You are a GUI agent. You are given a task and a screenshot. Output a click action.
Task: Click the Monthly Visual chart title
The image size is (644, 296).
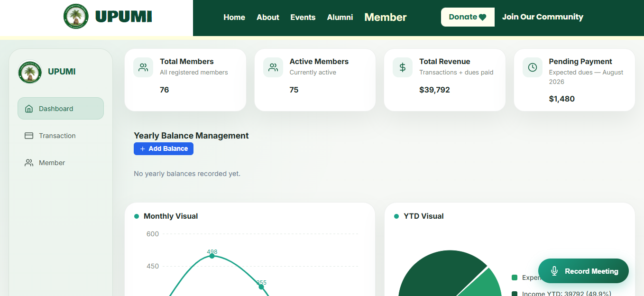(171, 216)
